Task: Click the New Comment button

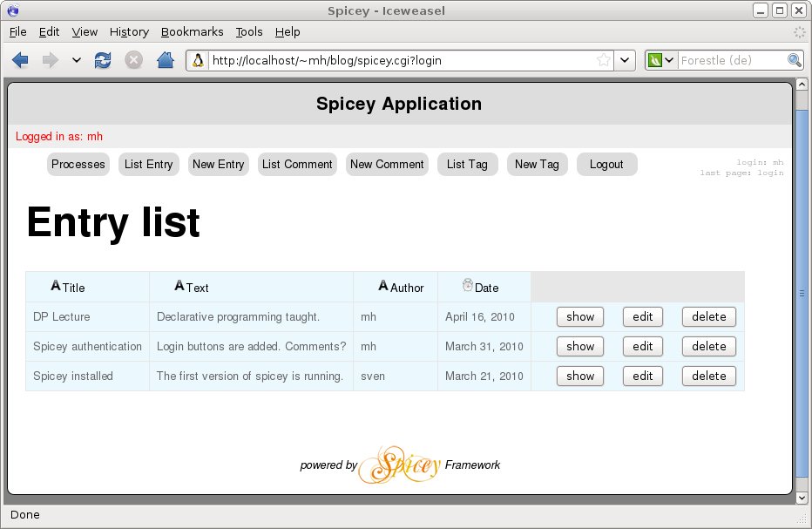Action: tap(387, 164)
